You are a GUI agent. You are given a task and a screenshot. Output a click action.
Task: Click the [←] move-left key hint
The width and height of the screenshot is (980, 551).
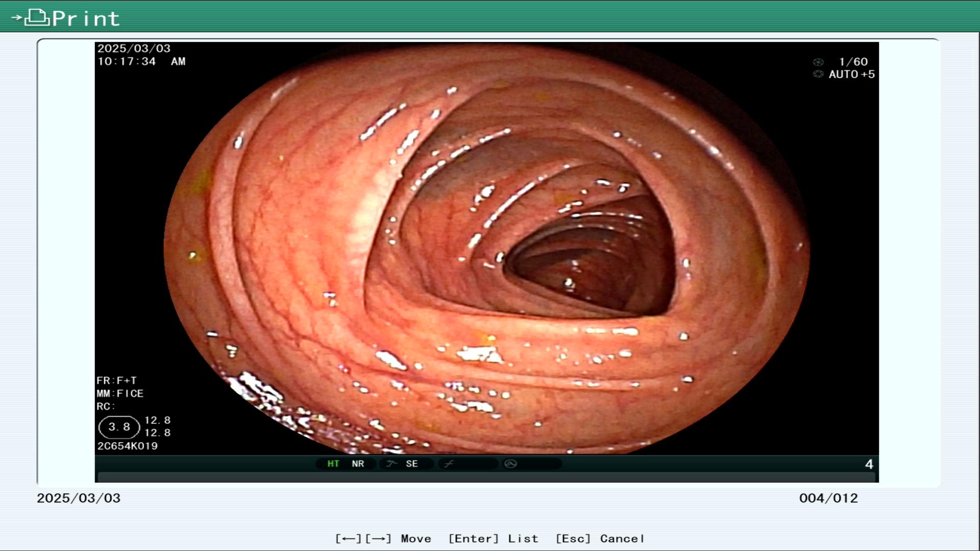(x=348, y=539)
